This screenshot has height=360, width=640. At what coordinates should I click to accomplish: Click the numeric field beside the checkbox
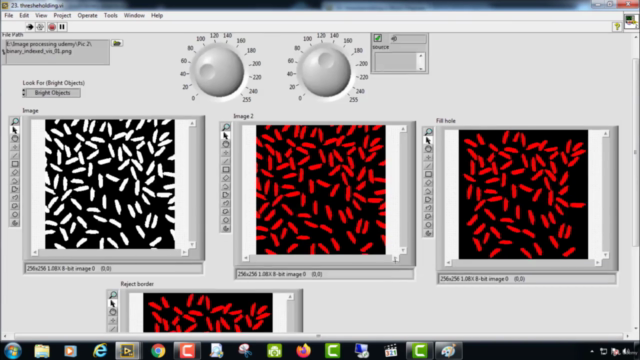tap(408, 39)
